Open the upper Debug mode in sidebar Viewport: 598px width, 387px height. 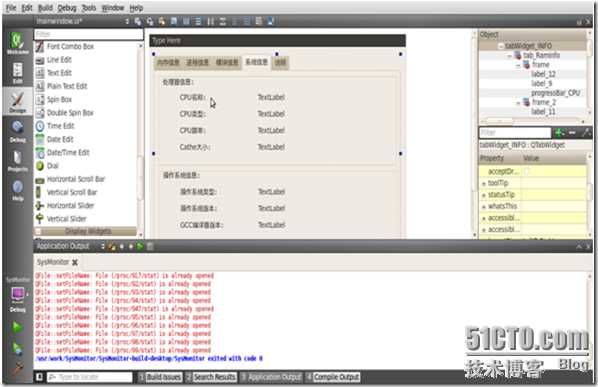click(x=17, y=132)
